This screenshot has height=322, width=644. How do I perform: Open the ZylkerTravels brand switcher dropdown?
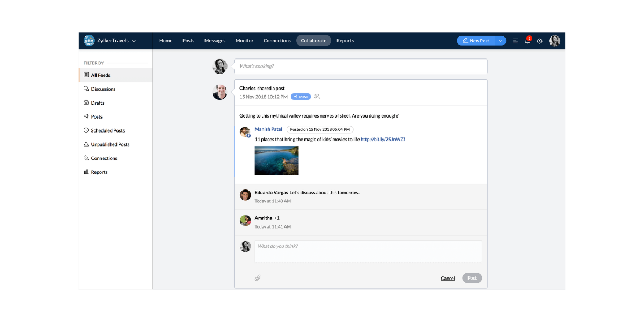[x=113, y=40]
